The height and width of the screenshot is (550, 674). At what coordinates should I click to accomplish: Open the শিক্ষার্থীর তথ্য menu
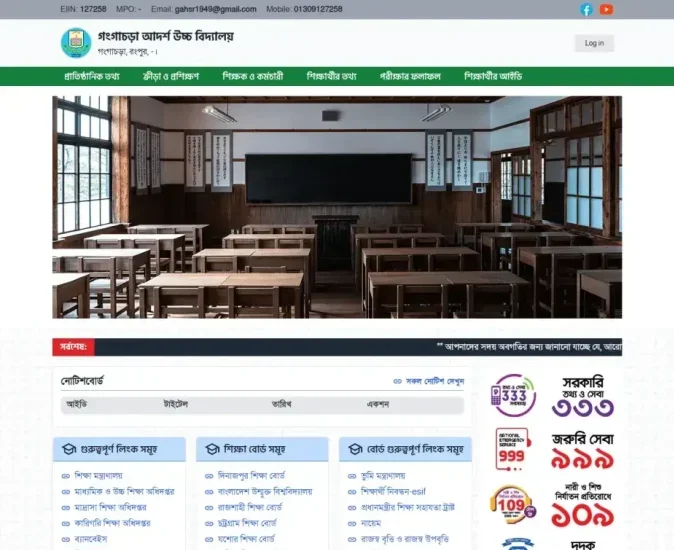pos(331,76)
